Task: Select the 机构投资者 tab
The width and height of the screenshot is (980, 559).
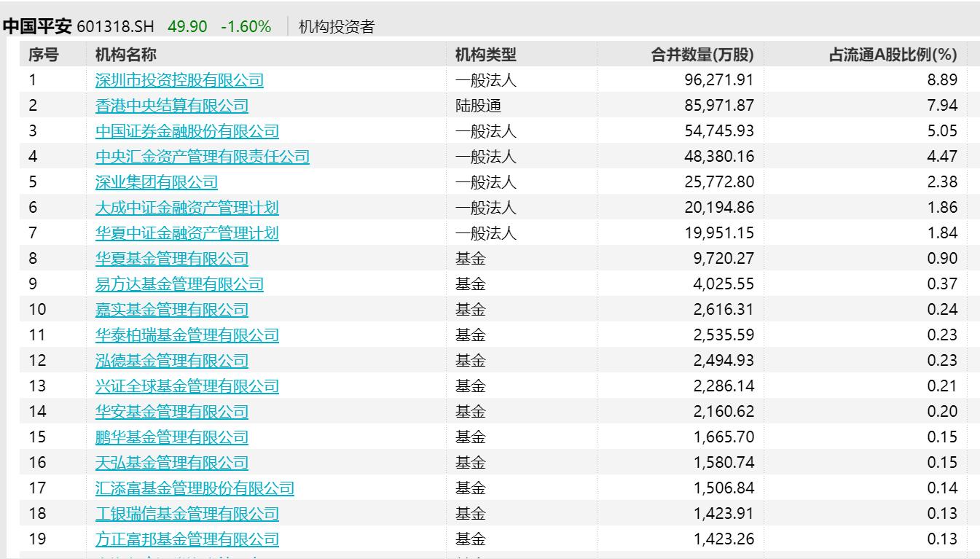Action: [x=337, y=27]
